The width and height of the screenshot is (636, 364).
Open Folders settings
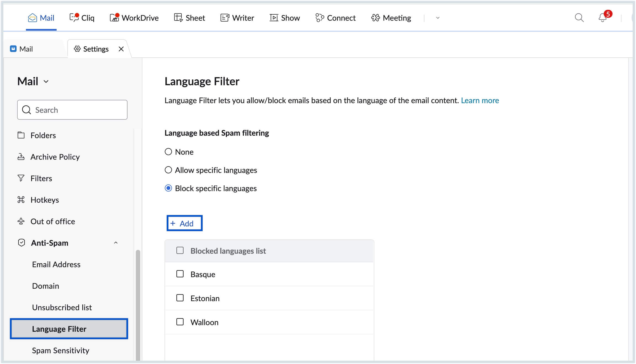(x=43, y=135)
